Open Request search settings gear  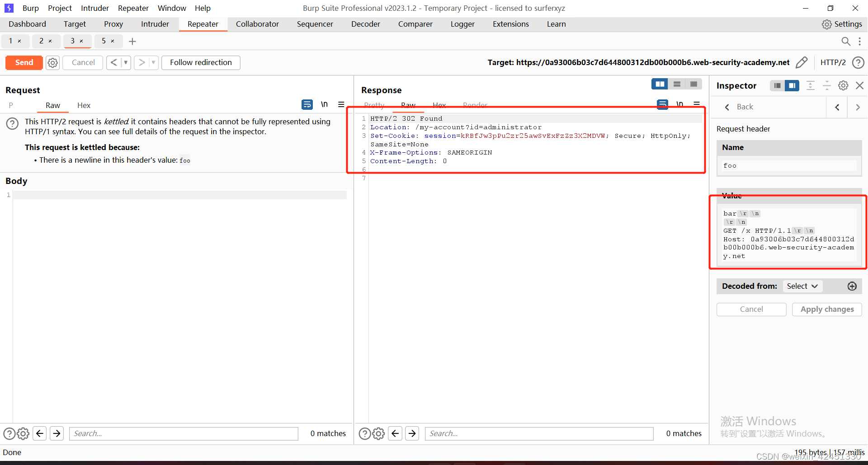pyautogui.click(x=23, y=434)
